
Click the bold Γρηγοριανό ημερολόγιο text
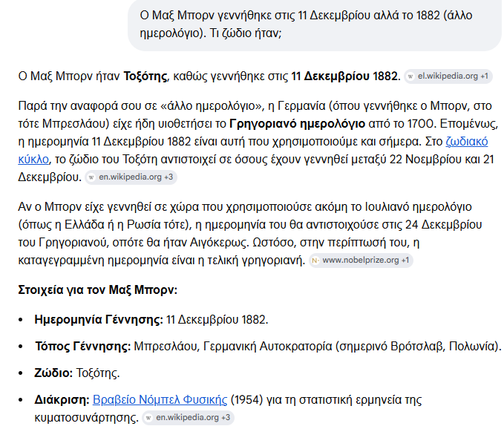click(298, 124)
